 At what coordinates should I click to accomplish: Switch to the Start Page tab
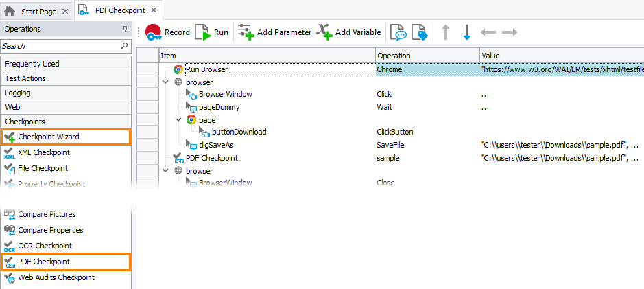(37, 11)
